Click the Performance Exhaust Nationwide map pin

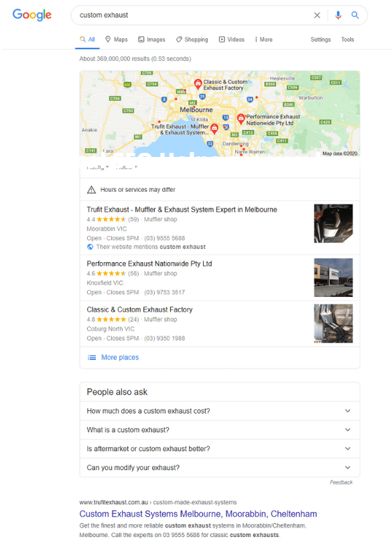click(x=241, y=119)
